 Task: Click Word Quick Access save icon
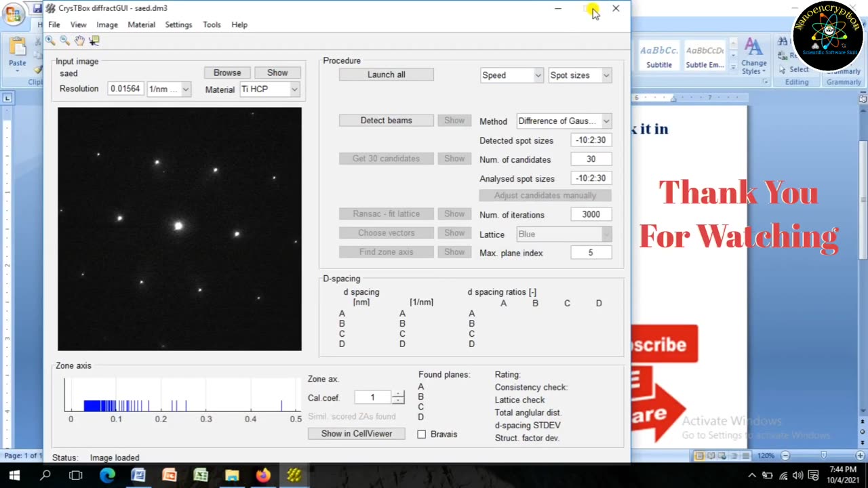point(37,9)
